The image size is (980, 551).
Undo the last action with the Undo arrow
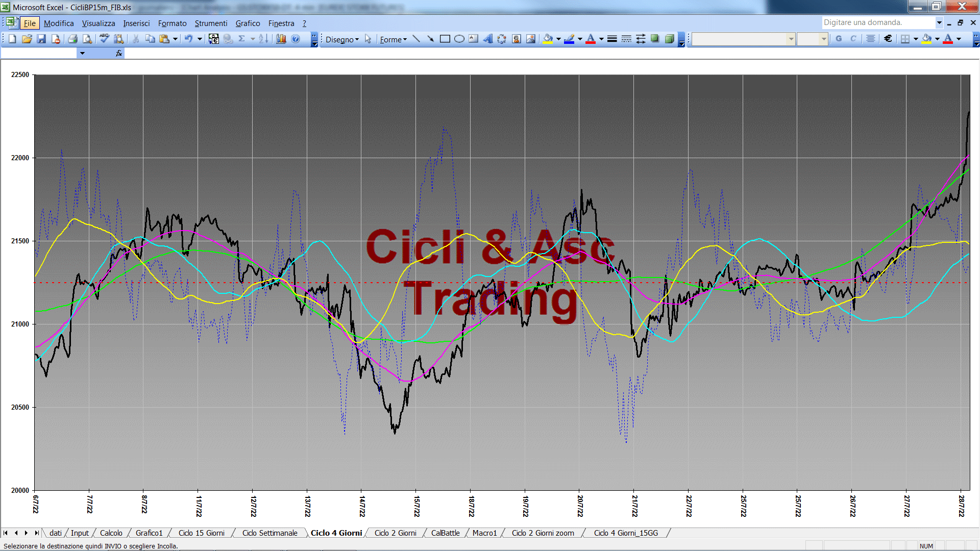tap(188, 39)
